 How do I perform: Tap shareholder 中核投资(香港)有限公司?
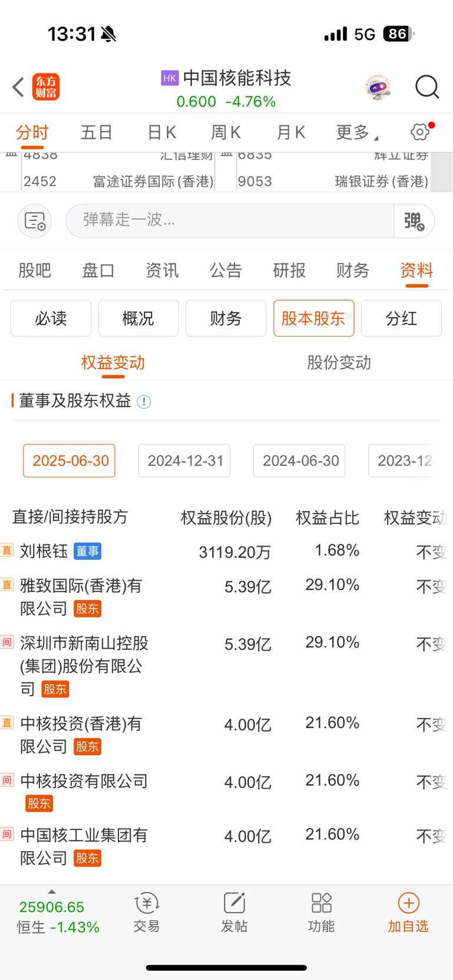81,735
